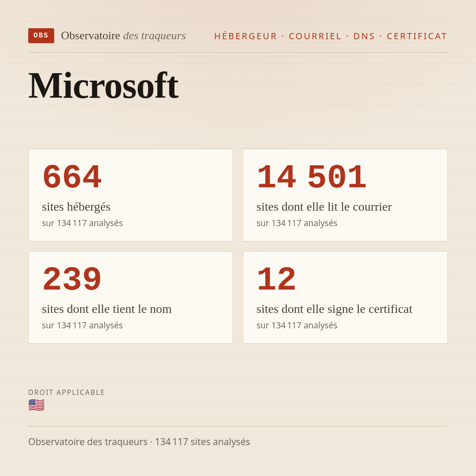Image resolution: width=476 pixels, height=476 pixels.
Task: Go to the HÉBERGEUR section
Action: (245, 36)
